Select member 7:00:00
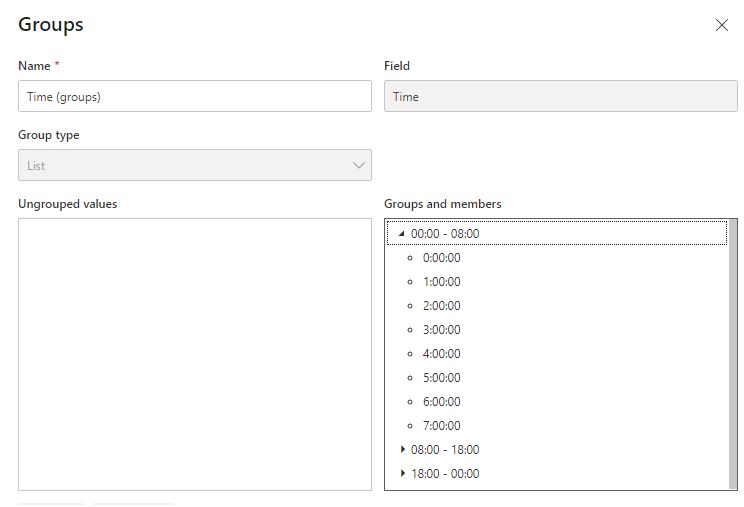This screenshot has width=744, height=507. click(x=441, y=426)
